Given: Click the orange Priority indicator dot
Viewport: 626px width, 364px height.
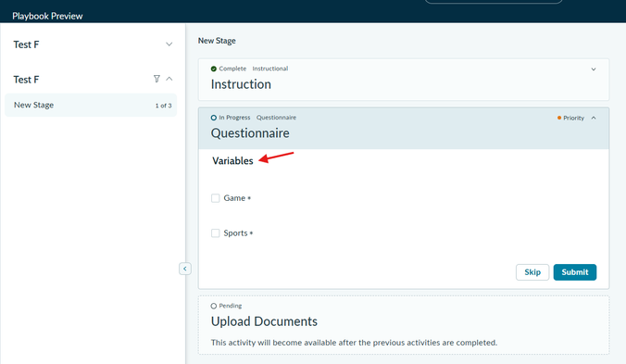Looking at the screenshot, I should [559, 118].
